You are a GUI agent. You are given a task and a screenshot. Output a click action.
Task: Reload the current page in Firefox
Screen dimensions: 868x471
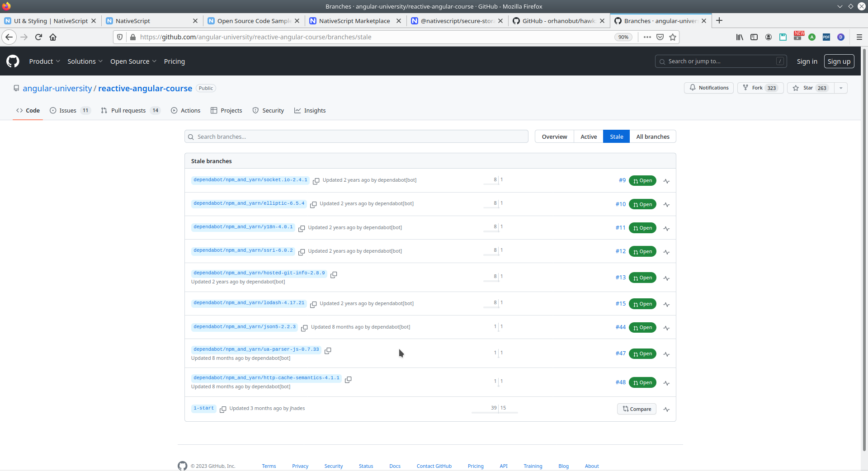(38, 37)
